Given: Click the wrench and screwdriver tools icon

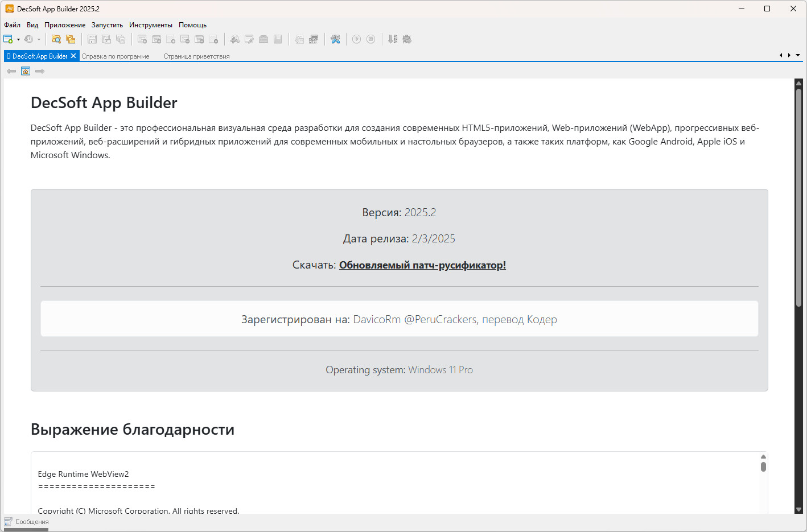Looking at the screenshot, I should [335, 39].
